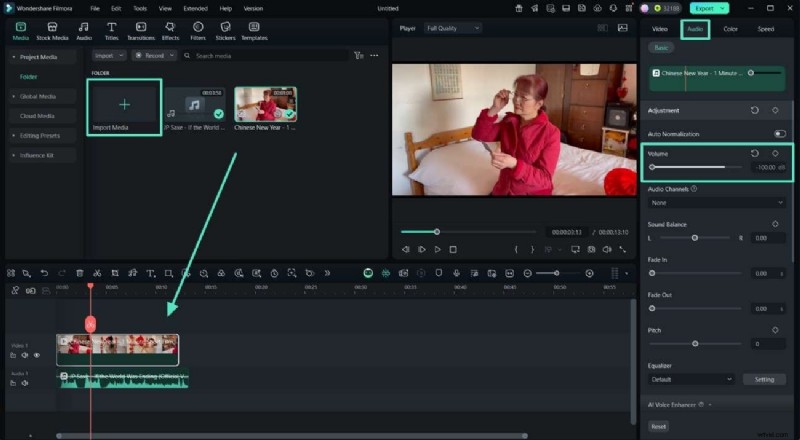The height and width of the screenshot is (440, 800).
Task: Expand the Editing Presets tree item
Action: [14, 136]
